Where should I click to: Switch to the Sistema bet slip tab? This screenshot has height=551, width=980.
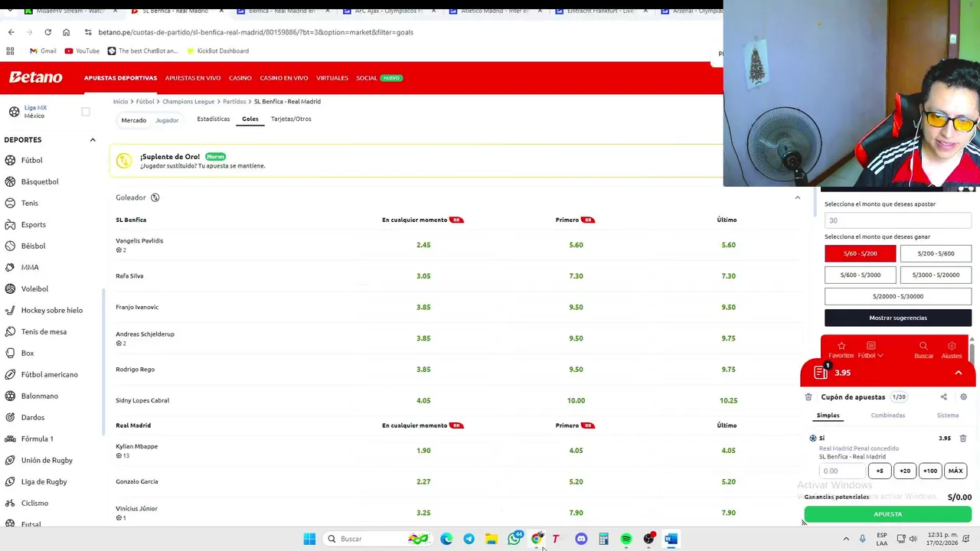click(947, 416)
